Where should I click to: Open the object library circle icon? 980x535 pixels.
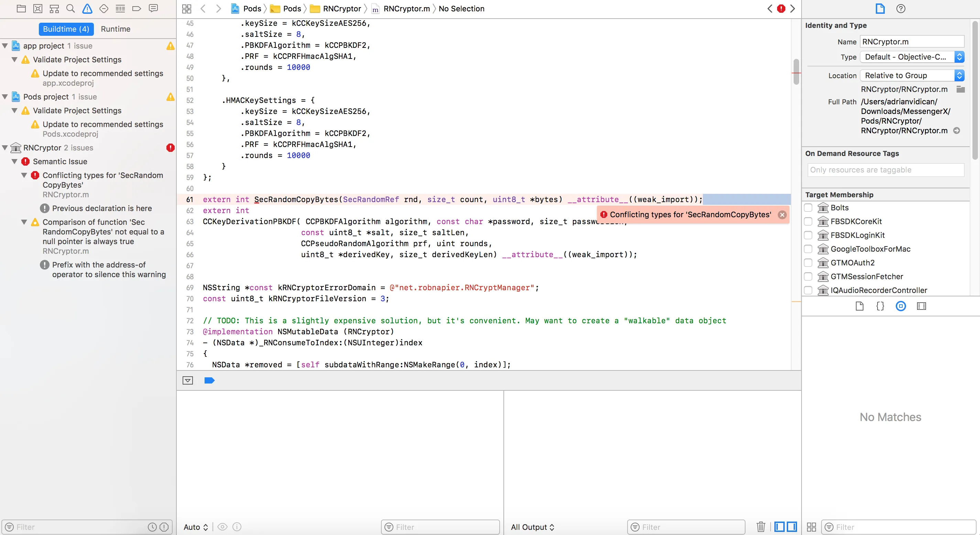pos(901,306)
